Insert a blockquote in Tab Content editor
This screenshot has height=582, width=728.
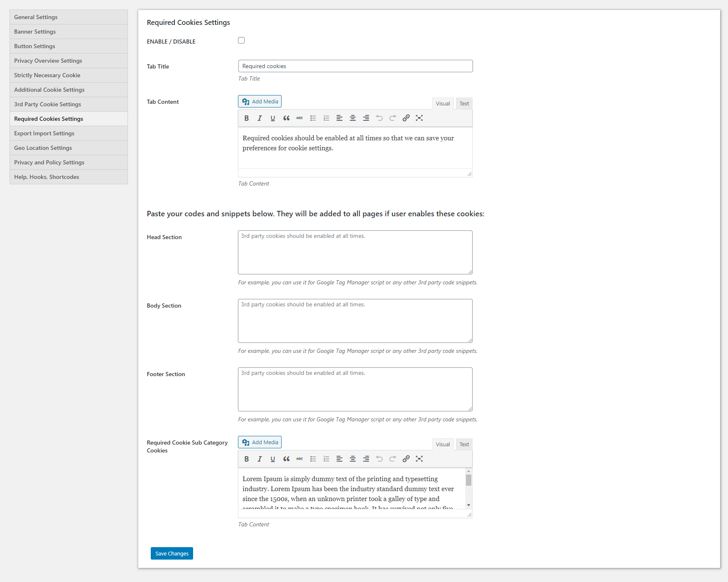point(286,118)
